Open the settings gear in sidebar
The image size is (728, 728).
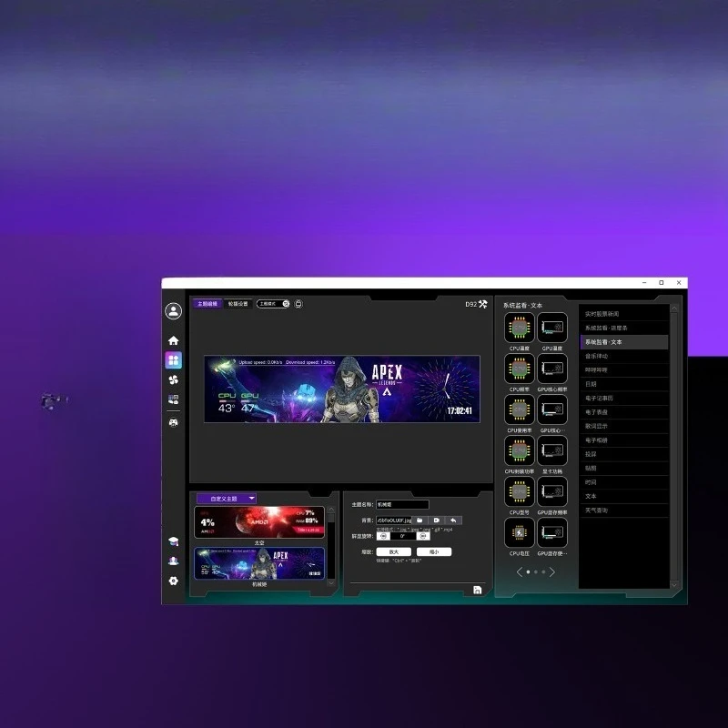click(173, 581)
